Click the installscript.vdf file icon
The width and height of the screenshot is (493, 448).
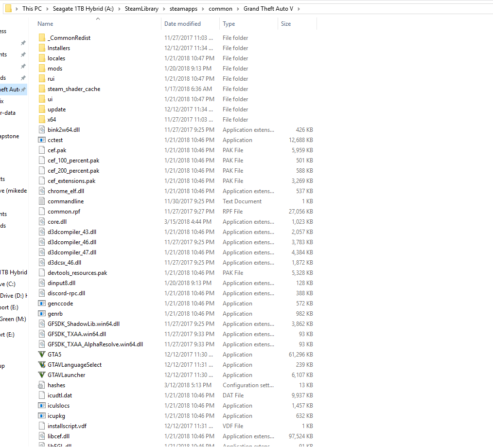coord(42,426)
